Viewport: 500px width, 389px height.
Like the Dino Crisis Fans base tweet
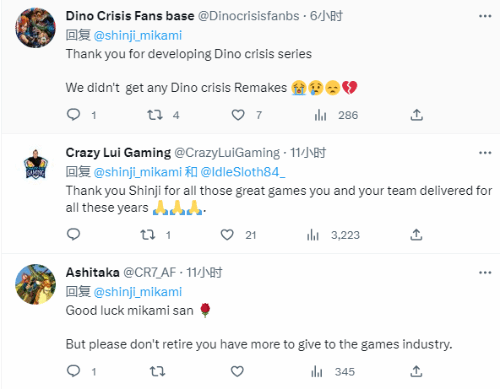click(238, 115)
